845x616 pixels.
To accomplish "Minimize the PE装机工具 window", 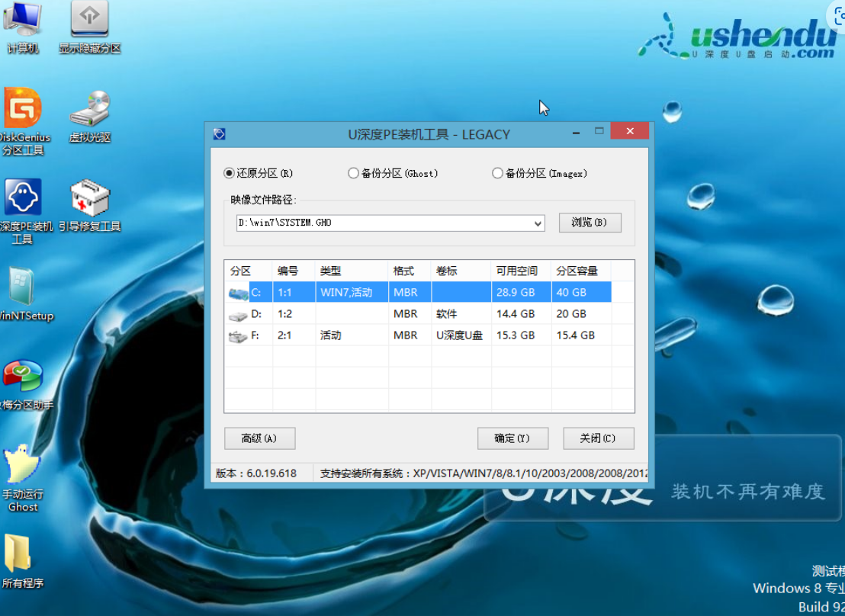I will 576,131.
